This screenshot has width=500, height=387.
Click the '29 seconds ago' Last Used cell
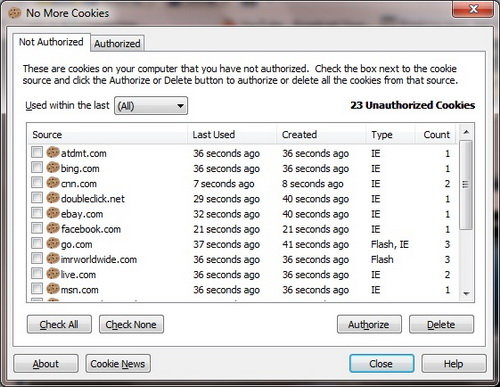(x=226, y=199)
